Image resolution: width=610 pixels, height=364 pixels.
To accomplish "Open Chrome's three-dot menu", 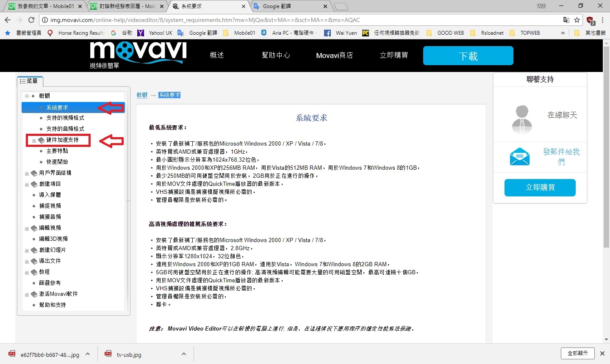I will click(x=602, y=20).
